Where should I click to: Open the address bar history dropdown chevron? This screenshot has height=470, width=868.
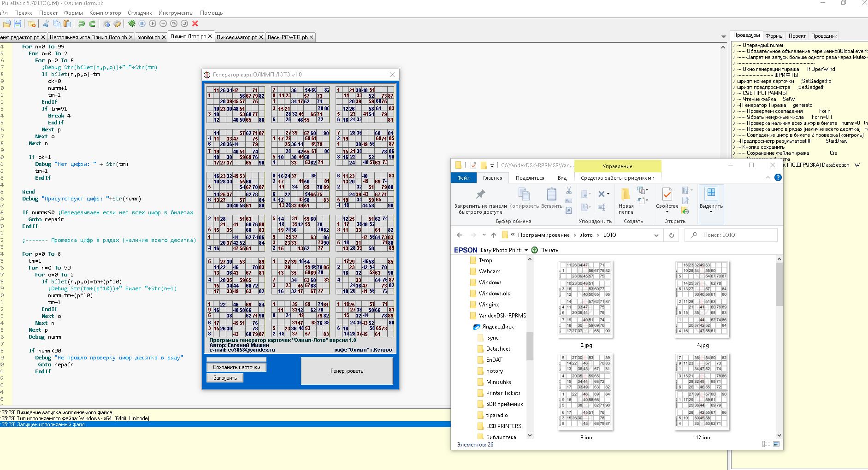point(656,235)
